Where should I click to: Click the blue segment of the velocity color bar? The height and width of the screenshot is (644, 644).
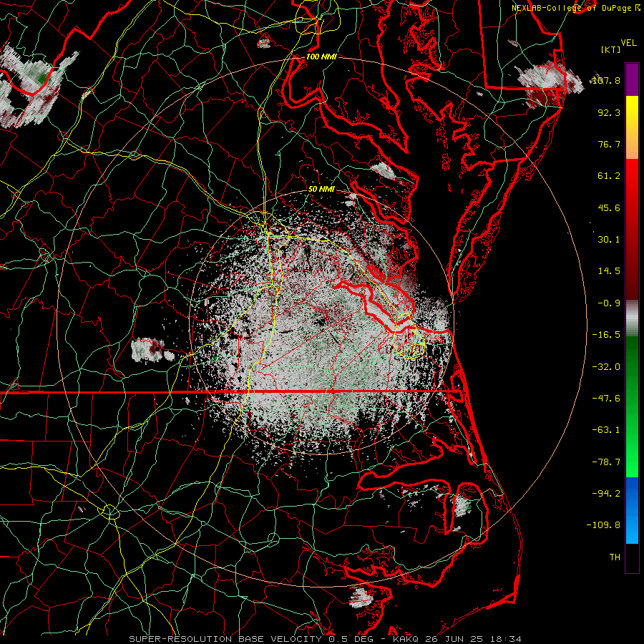[x=632, y=510]
